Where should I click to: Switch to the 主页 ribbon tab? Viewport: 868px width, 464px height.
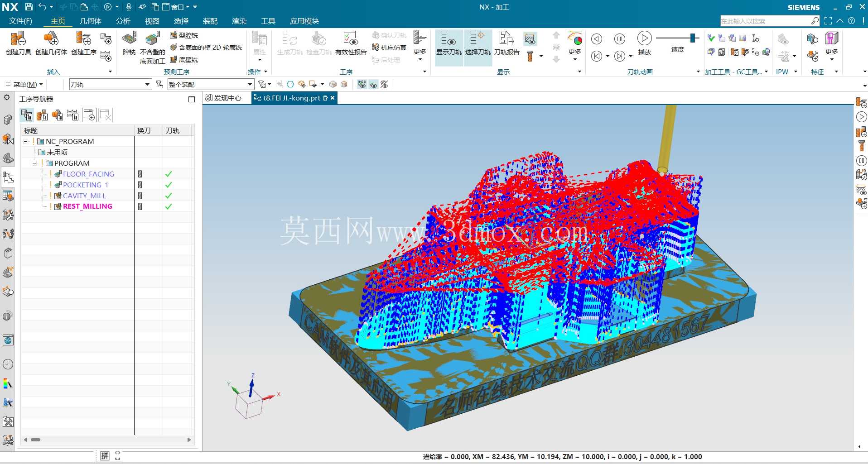pyautogui.click(x=58, y=21)
